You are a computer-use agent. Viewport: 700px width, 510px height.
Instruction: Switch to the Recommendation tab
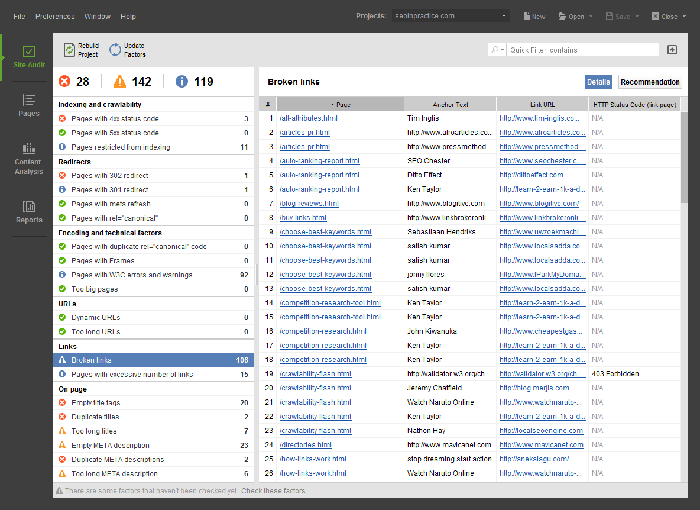tap(649, 82)
